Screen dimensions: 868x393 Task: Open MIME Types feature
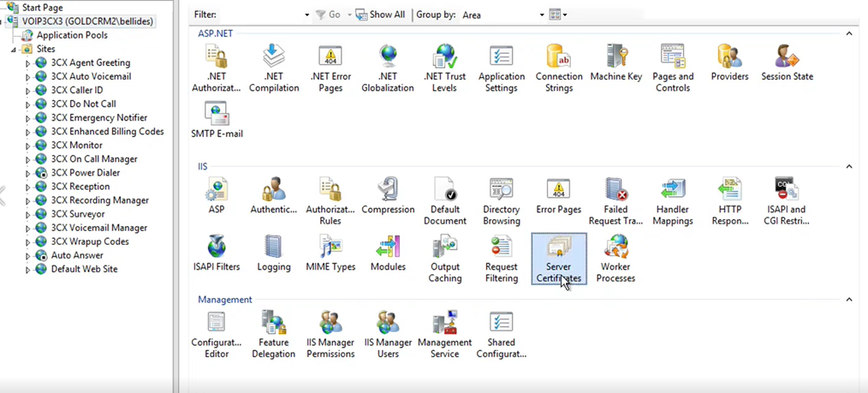[x=330, y=253]
